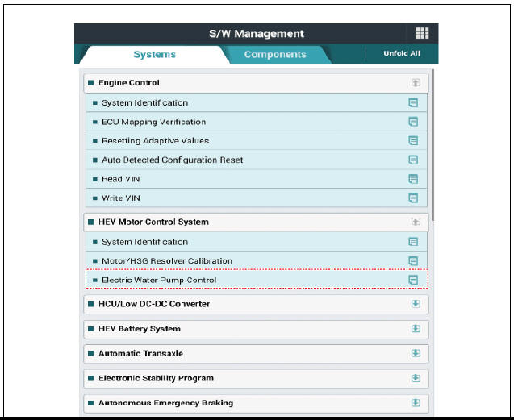Open note icon for ECU Mapping Verification
514x420 pixels.
[x=413, y=122]
